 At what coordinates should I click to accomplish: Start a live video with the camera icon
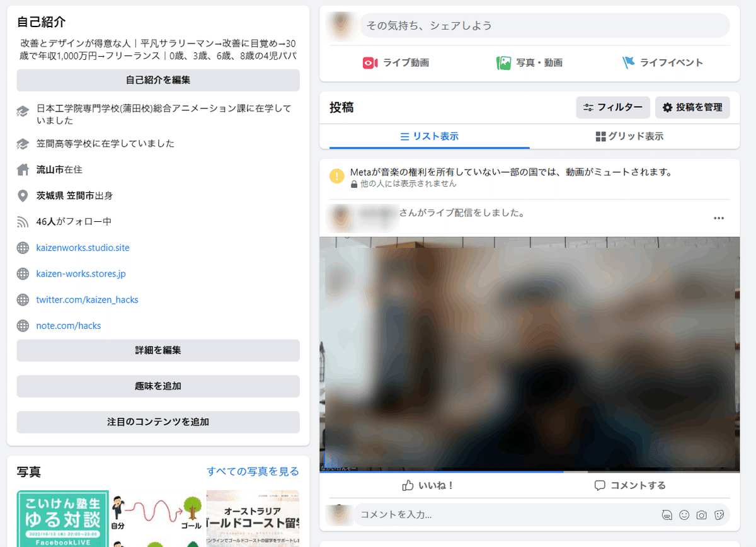pos(370,63)
